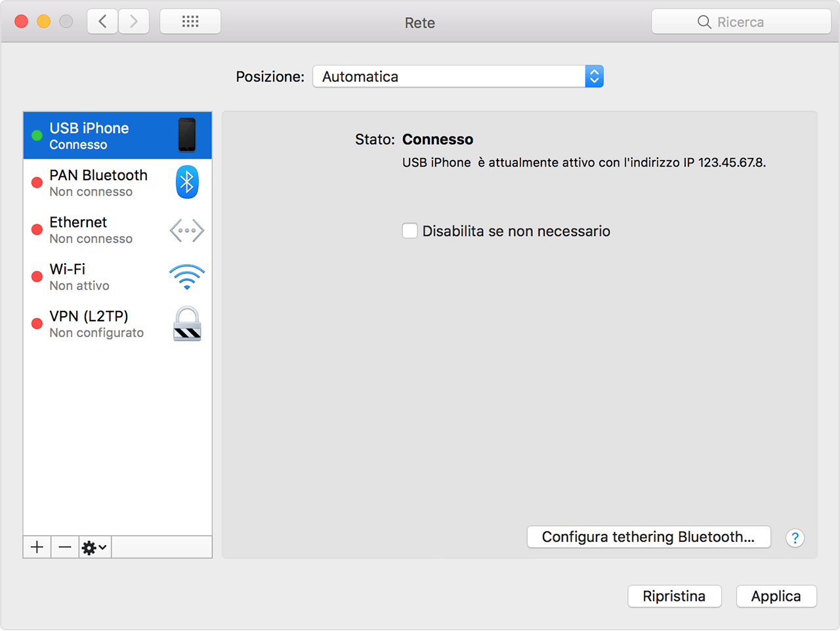This screenshot has height=631, width=840.
Task: Go back with the left chevron button
Action: click(x=103, y=22)
